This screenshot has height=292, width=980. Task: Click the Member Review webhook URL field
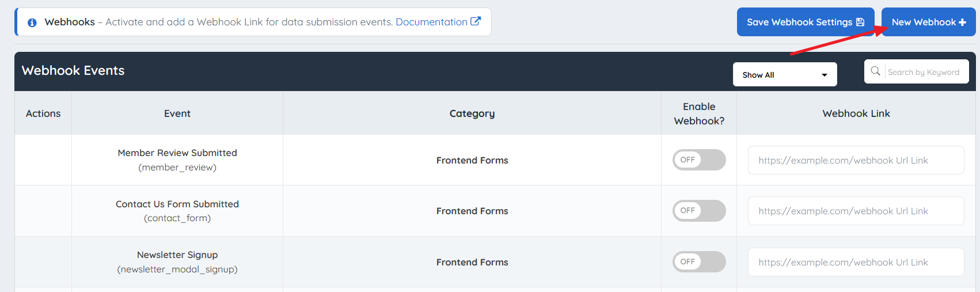pyautogui.click(x=856, y=160)
